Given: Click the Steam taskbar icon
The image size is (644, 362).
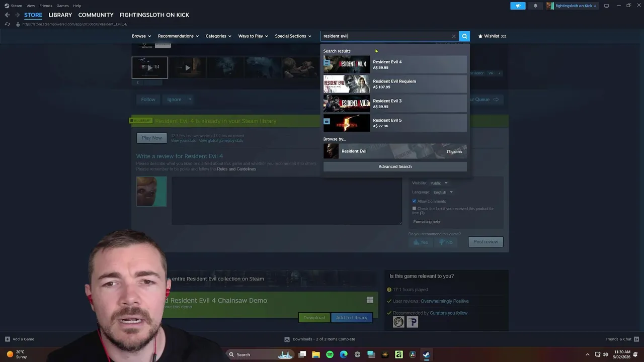Looking at the screenshot, I should click(426, 354).
